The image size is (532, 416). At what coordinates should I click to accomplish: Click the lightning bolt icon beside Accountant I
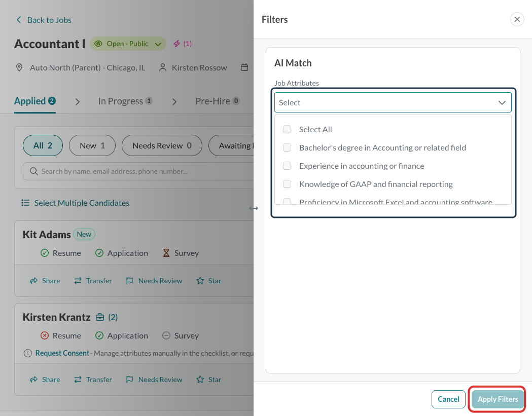point(177,44)
